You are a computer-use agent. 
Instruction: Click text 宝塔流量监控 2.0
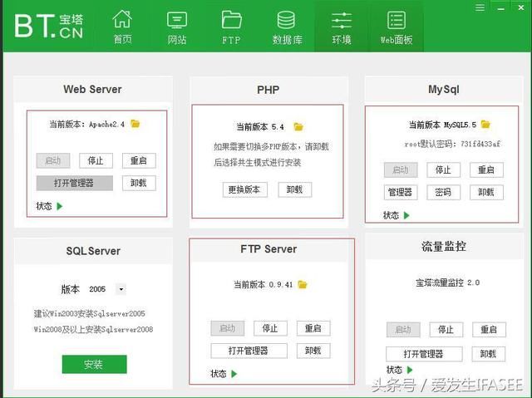447,283
